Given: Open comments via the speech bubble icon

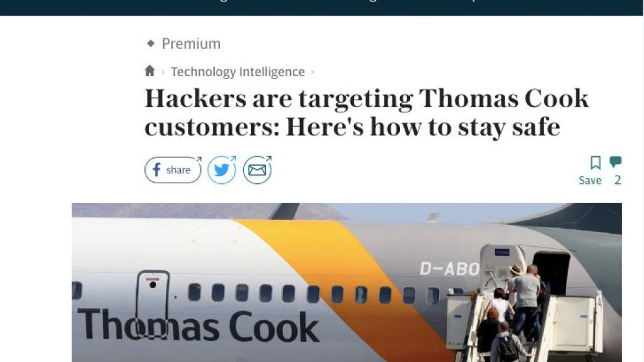Looking at the screenshot, I should (615, 162).
